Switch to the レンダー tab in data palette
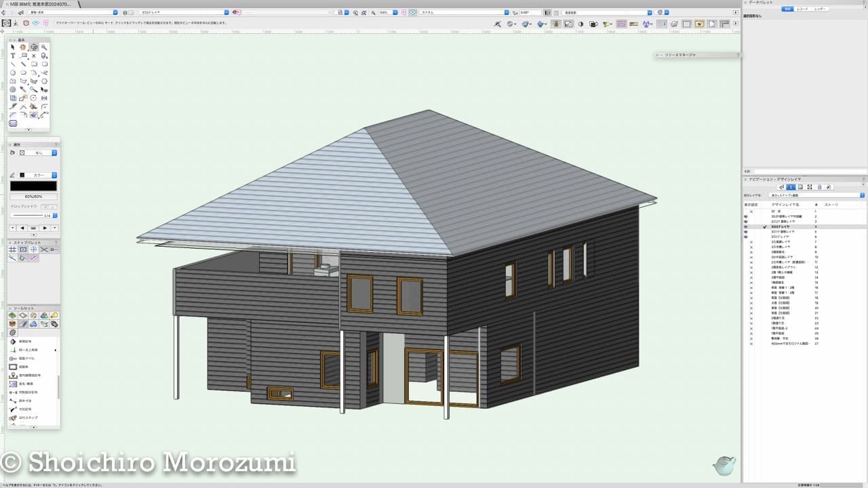The image size is (868, 488). tap(820, 9)
